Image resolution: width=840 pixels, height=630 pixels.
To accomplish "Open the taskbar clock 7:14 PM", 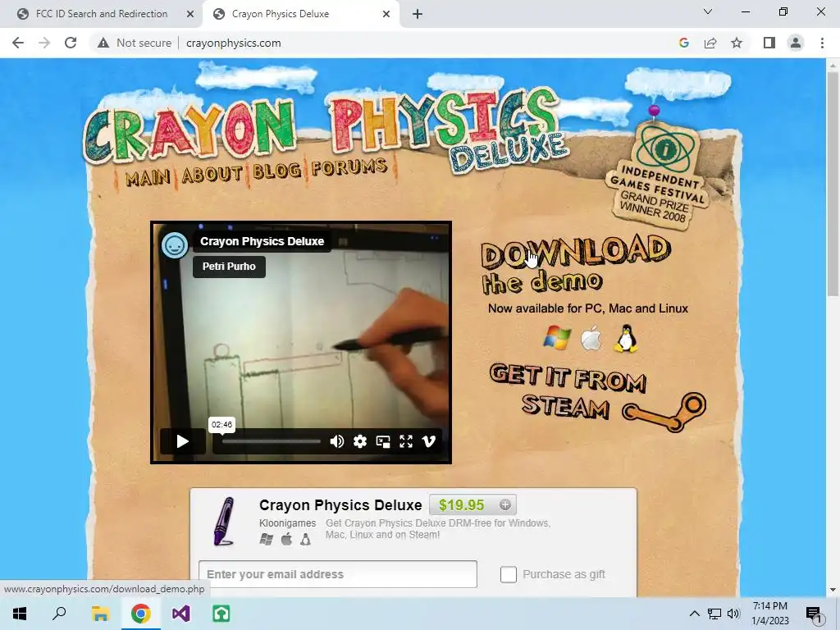I will pyautogui.click(x=769, y=614).
